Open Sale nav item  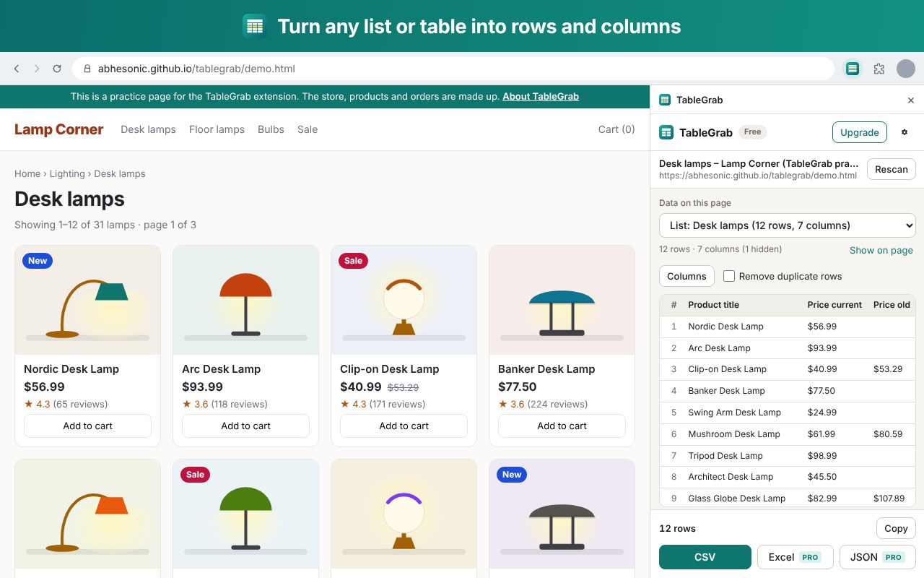coord(308,129)
